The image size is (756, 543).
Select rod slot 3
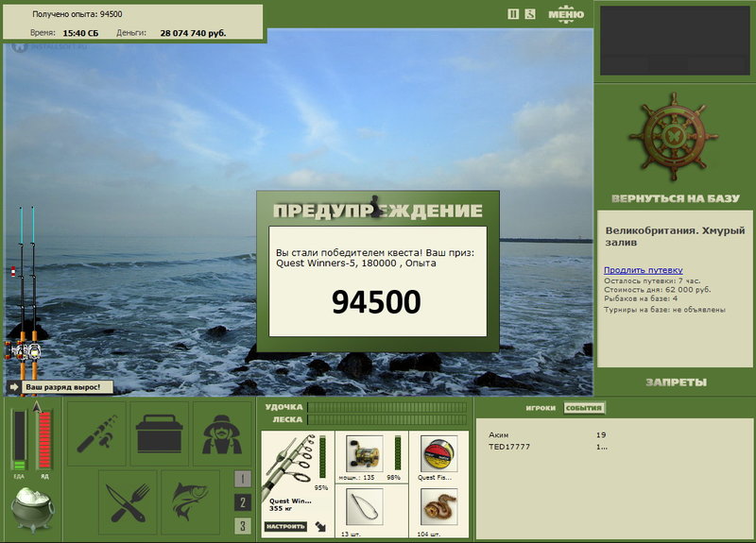pyautogui.click(x=243, y=526)
